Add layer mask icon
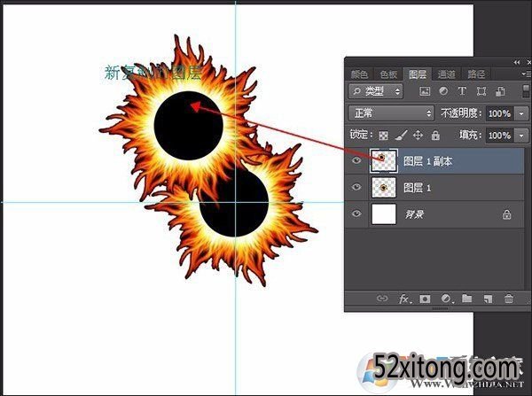Screen dimensions: 532x396 coord(425,299)
